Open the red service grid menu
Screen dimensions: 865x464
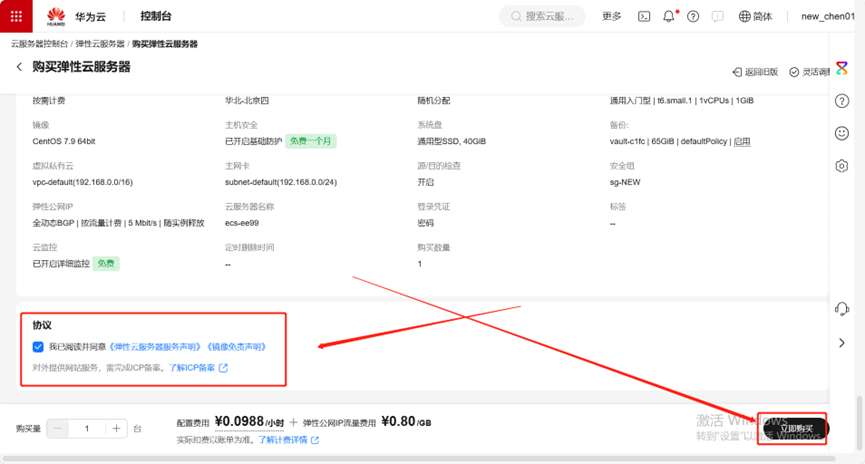16,16
